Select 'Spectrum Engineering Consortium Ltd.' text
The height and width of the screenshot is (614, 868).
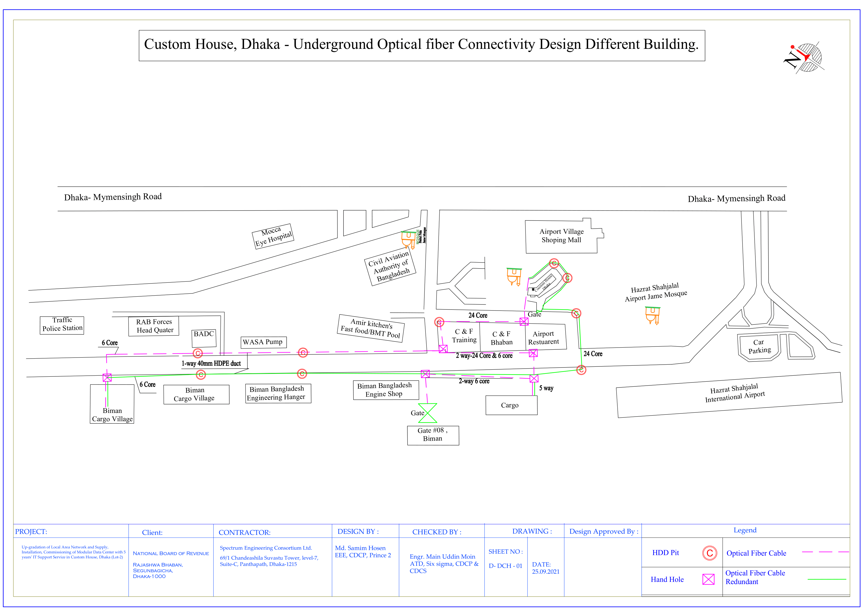tap(266, 548)
